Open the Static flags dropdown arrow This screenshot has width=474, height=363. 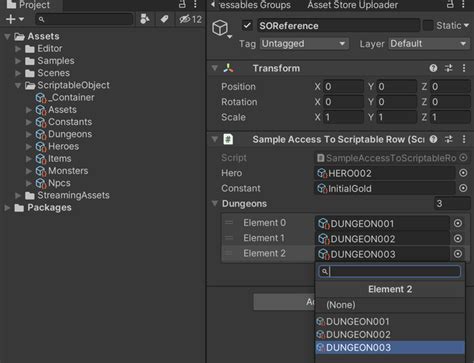pyautogui.click(x=466, y=26)
